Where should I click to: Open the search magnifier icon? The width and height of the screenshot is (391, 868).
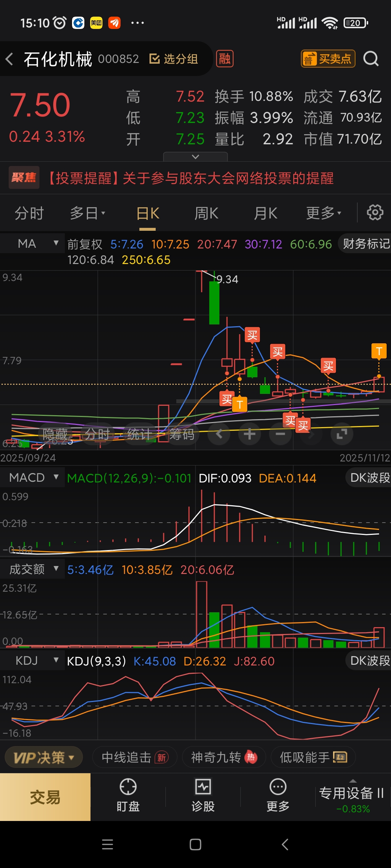tap(371, 59)
